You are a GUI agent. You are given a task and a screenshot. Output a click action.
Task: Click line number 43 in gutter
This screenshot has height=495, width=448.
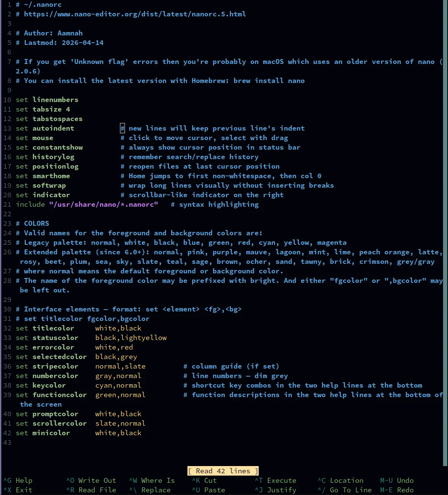point(7,442)
